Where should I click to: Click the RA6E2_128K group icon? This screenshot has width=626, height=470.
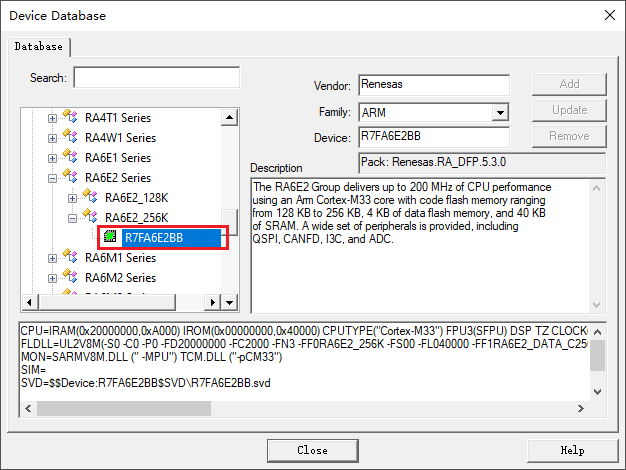(90, 196)
